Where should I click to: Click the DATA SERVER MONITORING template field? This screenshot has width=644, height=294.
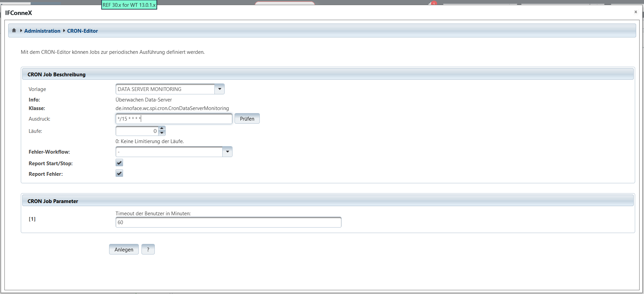165,89
